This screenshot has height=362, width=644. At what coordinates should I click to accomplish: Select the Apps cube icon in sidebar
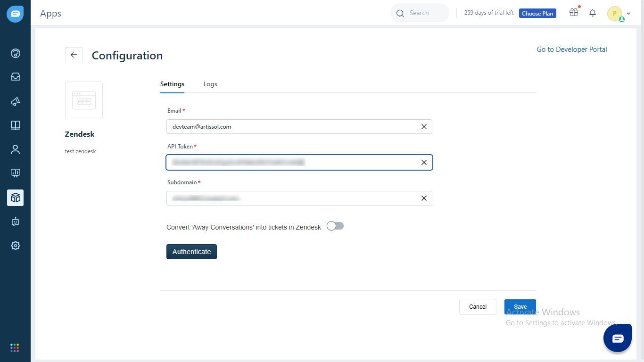[16, 197]
